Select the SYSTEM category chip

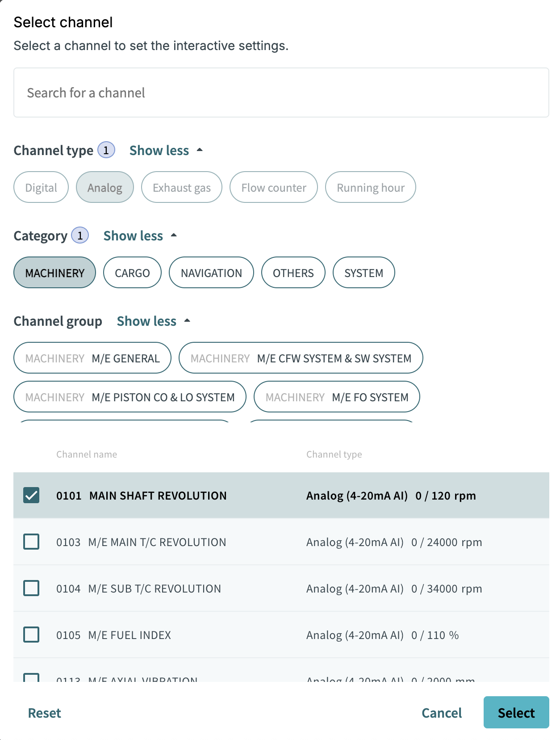click(x=364, y=273)
